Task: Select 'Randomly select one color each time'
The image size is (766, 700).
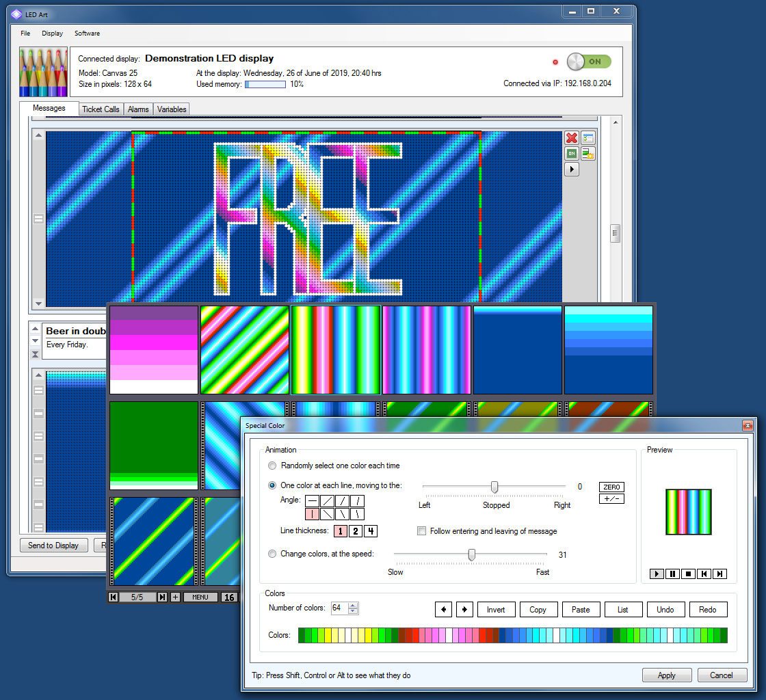Action: (x=273, y=466)
